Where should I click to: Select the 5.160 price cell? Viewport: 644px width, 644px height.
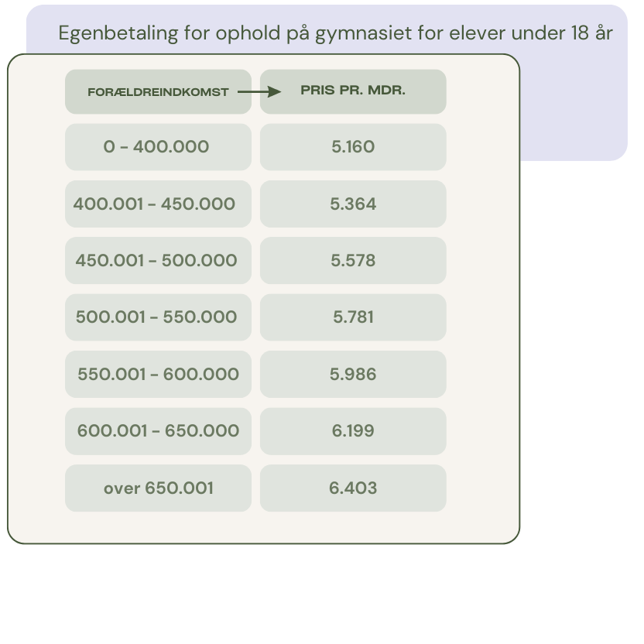[353, 147]
